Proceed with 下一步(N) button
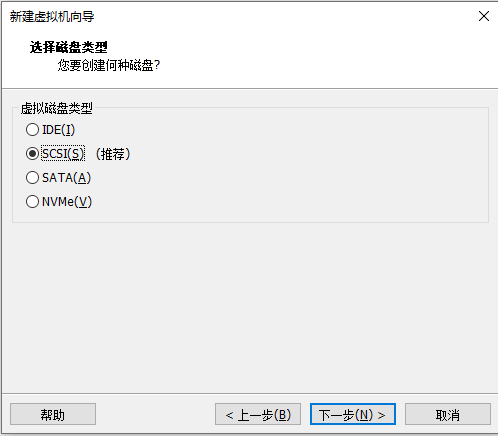 coord(353,414)
